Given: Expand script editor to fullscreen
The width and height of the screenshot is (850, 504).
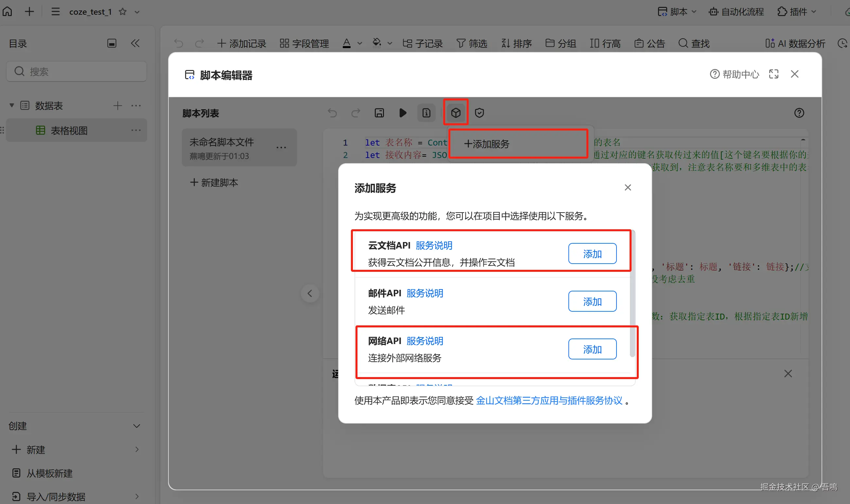Looking at the screenshot, I should click(773, 74).
